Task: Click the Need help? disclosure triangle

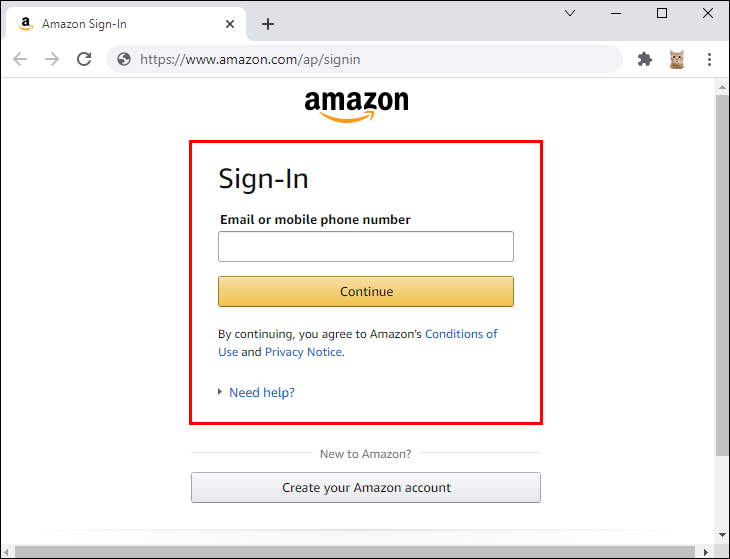Action: coord(220,392)
